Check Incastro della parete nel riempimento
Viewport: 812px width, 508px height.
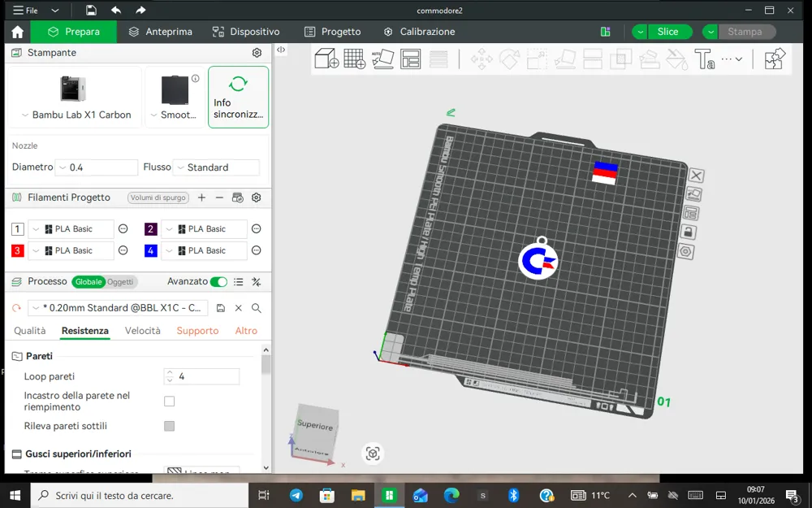170,402
